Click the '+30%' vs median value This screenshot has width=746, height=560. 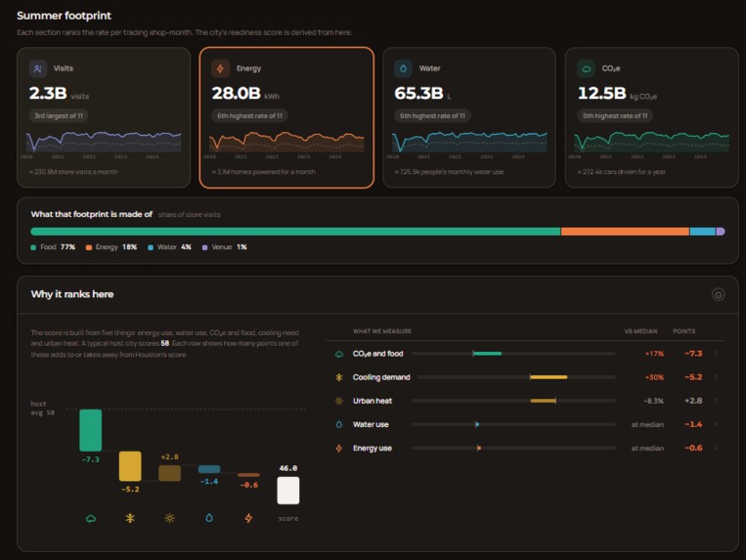click(x=654, y=377)
